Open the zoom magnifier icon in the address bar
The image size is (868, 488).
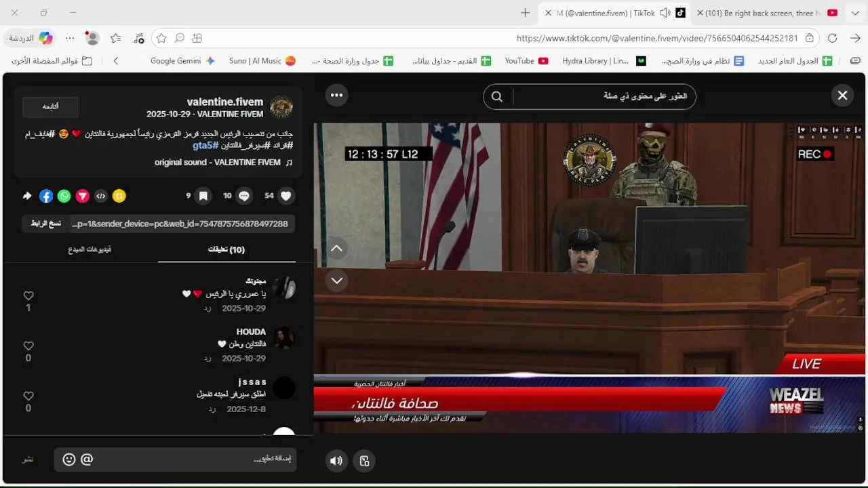pyautogui.click(x=179, y=39)
